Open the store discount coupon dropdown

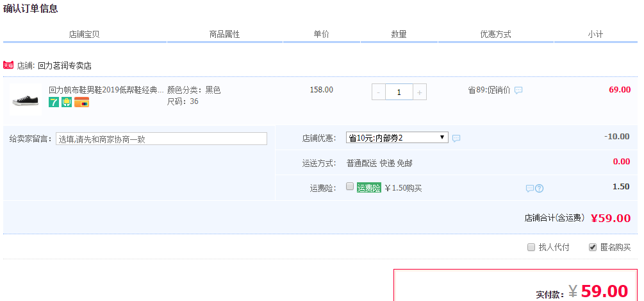[x=397, y=138]
